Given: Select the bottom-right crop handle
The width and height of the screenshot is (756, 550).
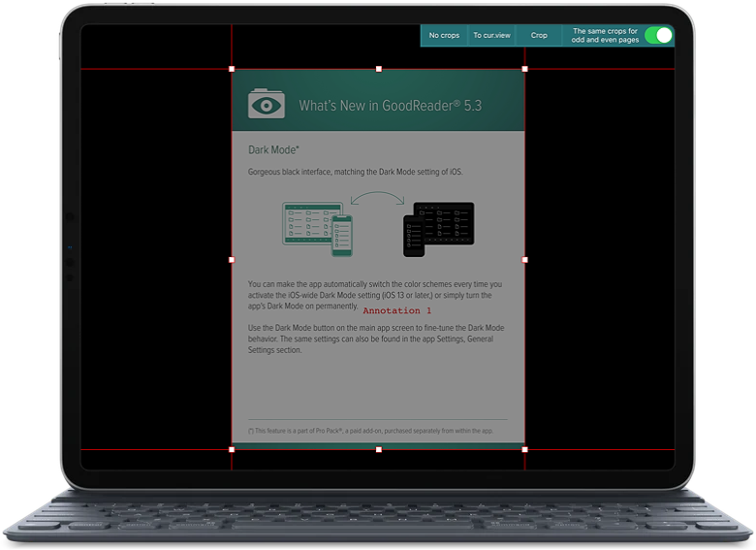Looking at the screenshot, I should (x=524, y=449).
